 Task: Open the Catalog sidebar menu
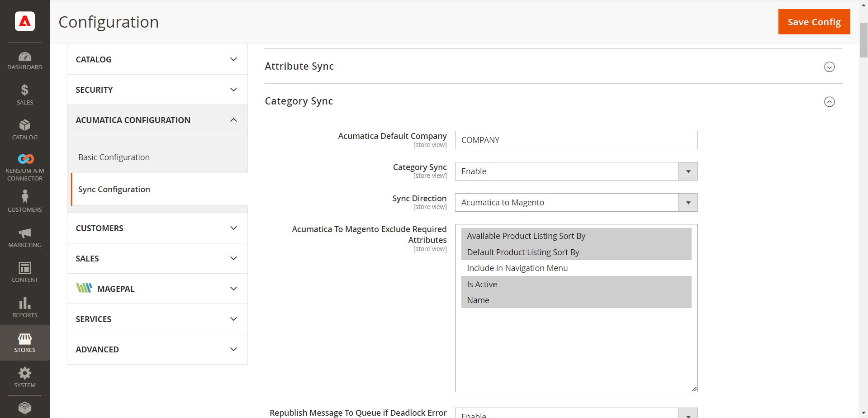pyautogui.click(x=25, y=128)
